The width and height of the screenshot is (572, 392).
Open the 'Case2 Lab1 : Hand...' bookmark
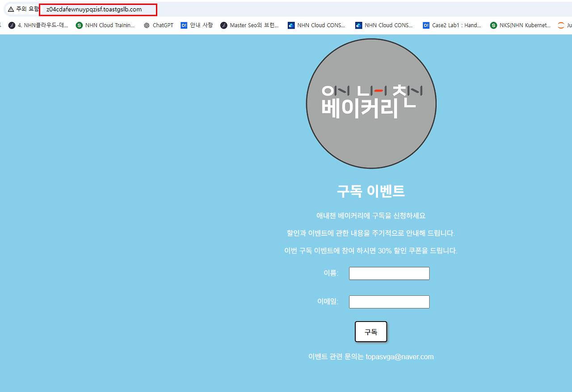point(452,25)
